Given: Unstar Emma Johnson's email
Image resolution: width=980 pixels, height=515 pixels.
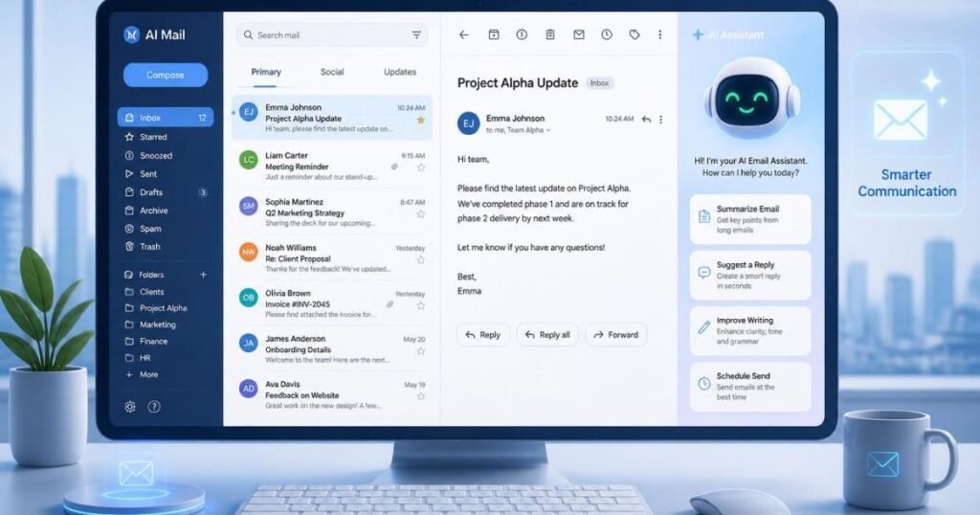Looking at the screenshot, I should coord(421,120).
